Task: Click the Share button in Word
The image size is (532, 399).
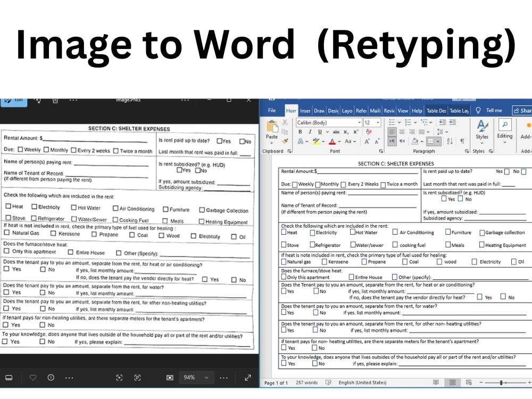Action: 522,111
